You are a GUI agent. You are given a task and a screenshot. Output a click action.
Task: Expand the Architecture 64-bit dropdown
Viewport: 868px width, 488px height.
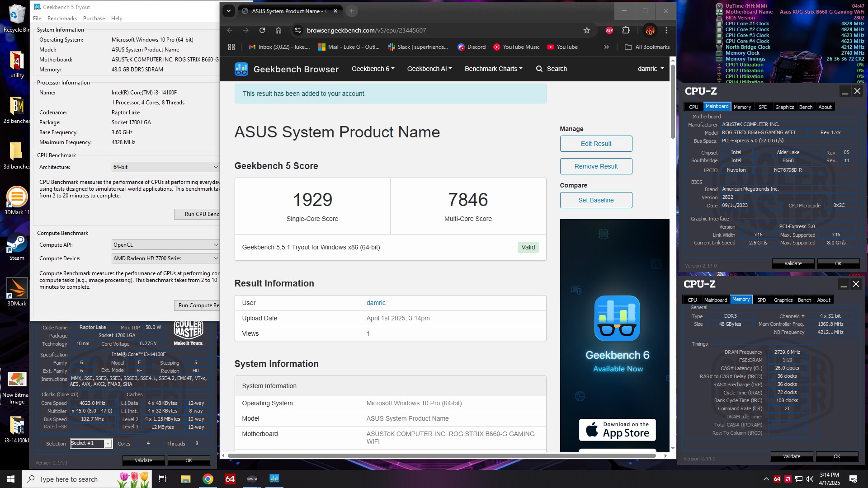165,167
